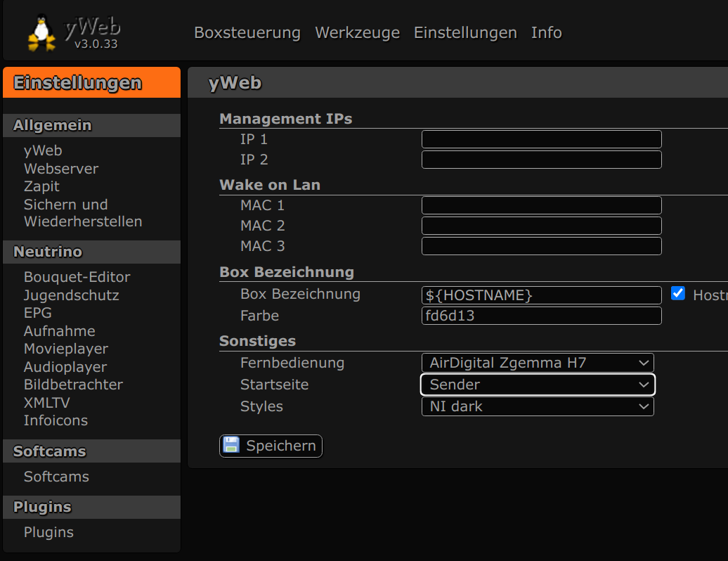Expand the Startseite dropdown

(x=537, y=385)
